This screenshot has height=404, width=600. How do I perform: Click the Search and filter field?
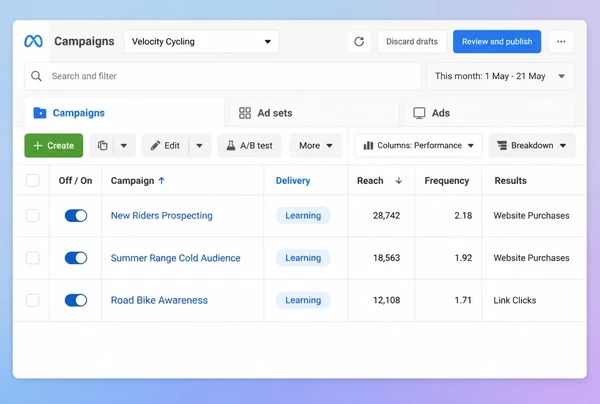click(223, 76)
